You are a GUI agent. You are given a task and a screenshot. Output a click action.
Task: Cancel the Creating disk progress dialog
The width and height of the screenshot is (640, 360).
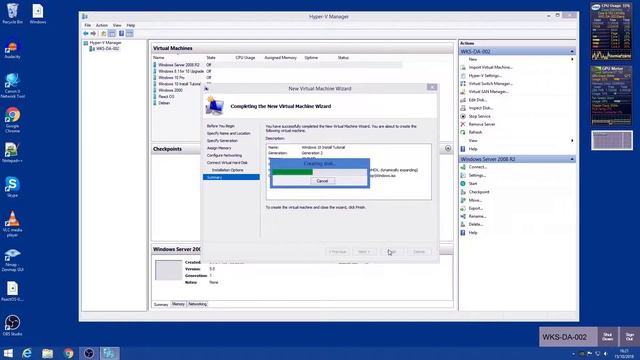pyautogui.click(x=322, y=181)
